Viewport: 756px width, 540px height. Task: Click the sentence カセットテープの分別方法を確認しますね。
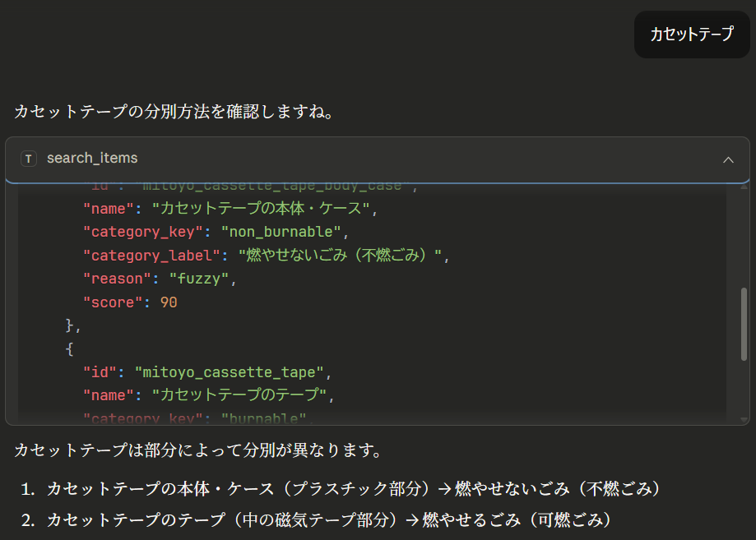point(174,112)
